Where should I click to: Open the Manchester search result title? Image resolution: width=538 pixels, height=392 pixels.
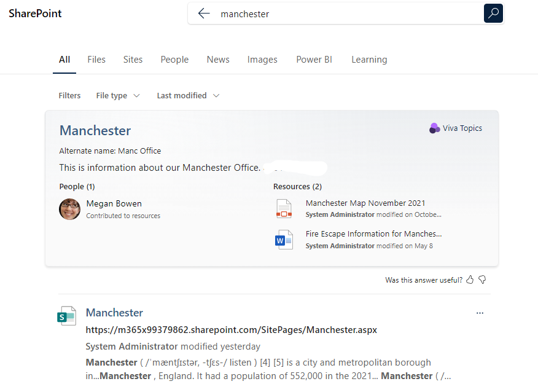click(x=114, y=312)
